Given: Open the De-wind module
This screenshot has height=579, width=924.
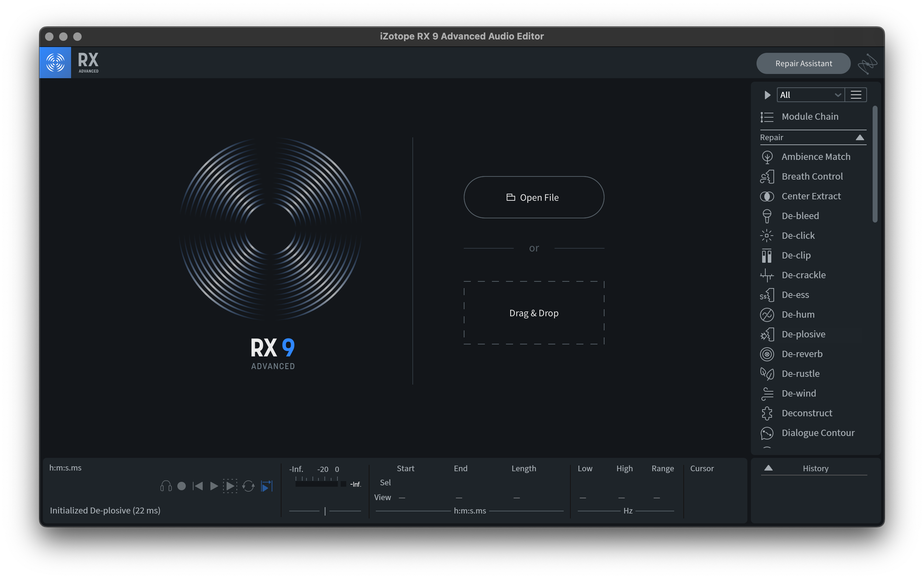Looking at the screenshot, I should click(x=798, y=393).
